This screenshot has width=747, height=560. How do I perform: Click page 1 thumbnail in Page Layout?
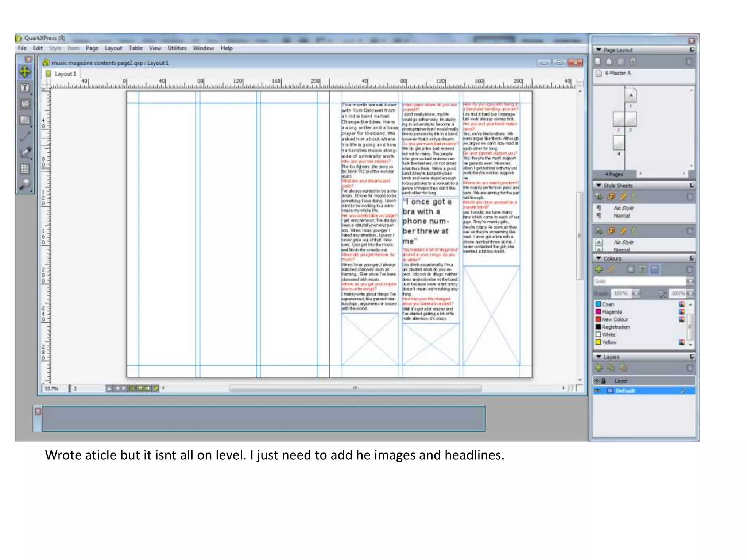pyautogui.click(x=631, y=96)
